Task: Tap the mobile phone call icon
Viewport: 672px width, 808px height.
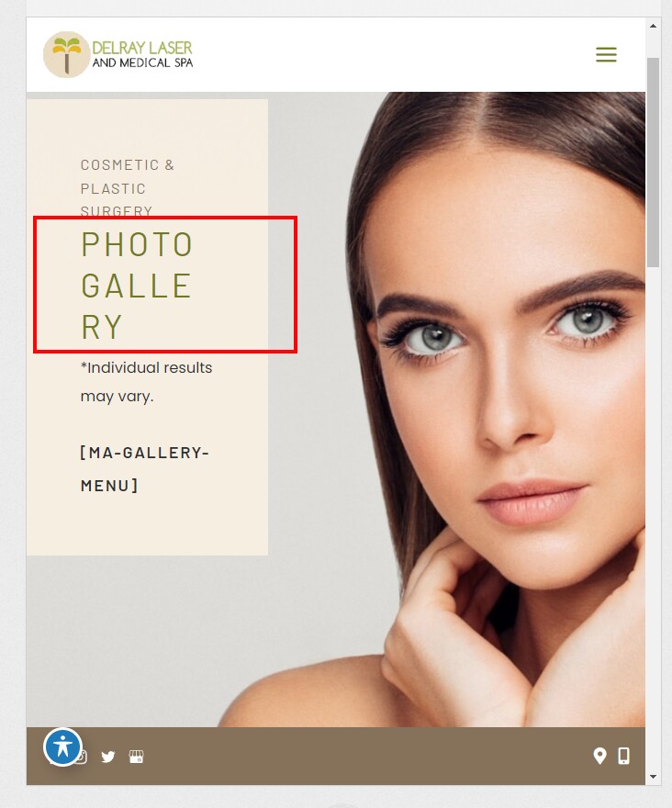Action: click(x=623, y=756)
